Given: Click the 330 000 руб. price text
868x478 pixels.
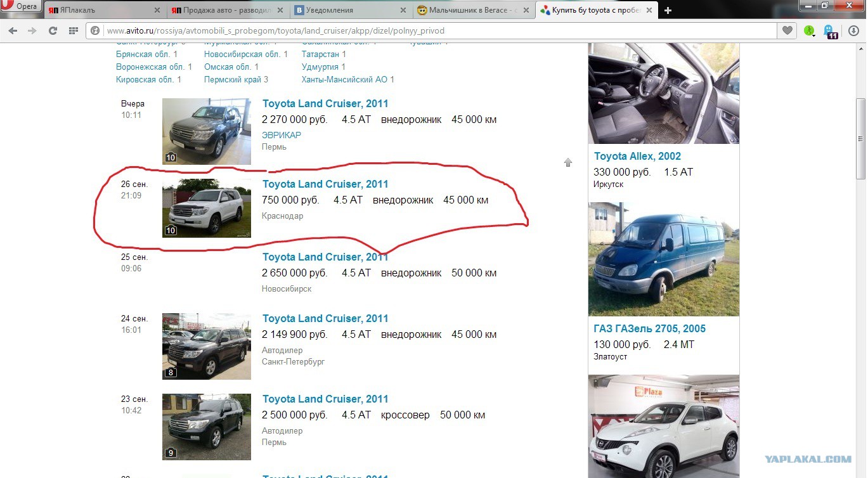Looking at the screenshot, I should (x=622, y=172).
